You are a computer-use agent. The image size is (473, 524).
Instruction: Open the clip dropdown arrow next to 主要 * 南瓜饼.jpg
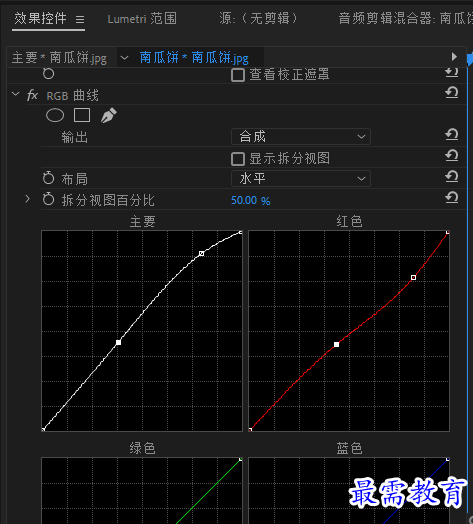(124, 58)
